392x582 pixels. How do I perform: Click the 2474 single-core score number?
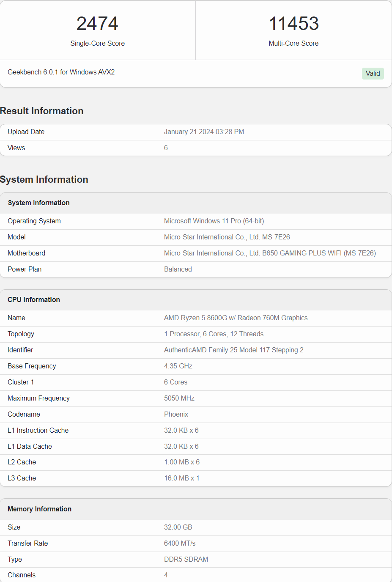(x=97, y=24)
